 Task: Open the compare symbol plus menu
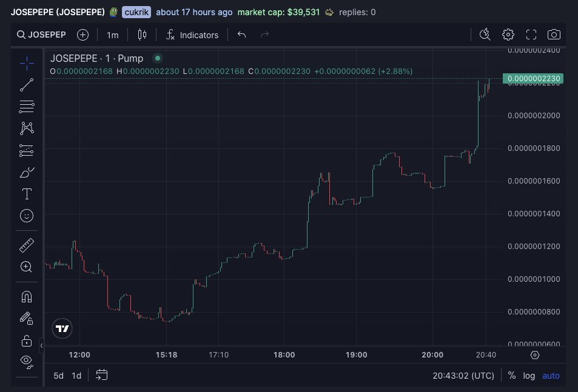point(82,35)
